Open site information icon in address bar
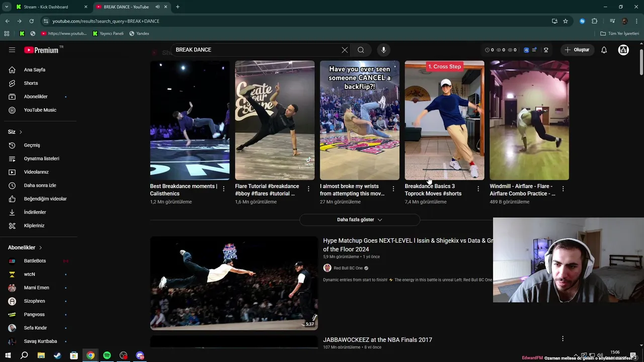The image size is (644, 362). point(46,21)
